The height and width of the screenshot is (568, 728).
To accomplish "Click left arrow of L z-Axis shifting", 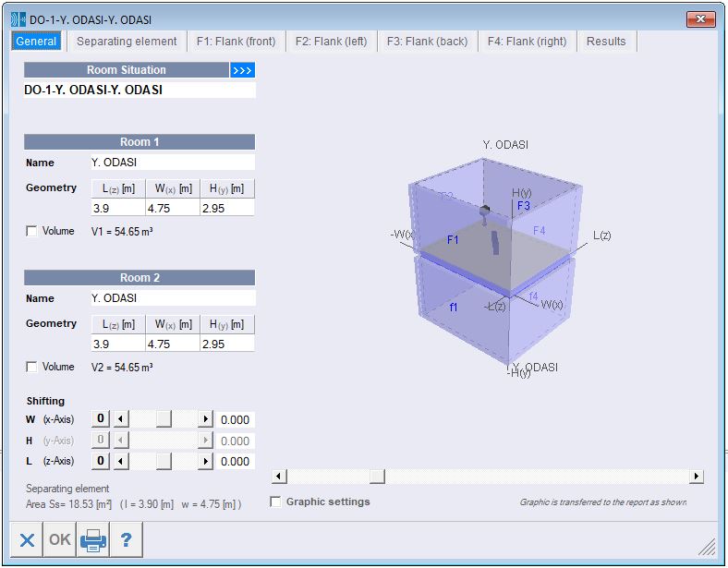I will pyautogui.click(x=121, y=461).
